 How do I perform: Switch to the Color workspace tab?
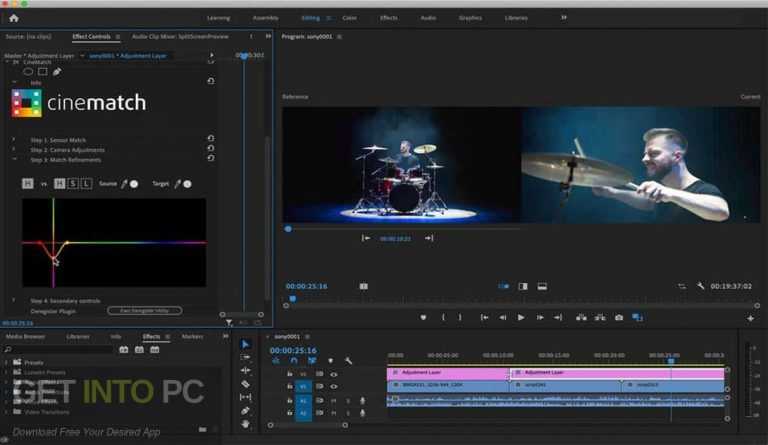[x=349, y=18]
